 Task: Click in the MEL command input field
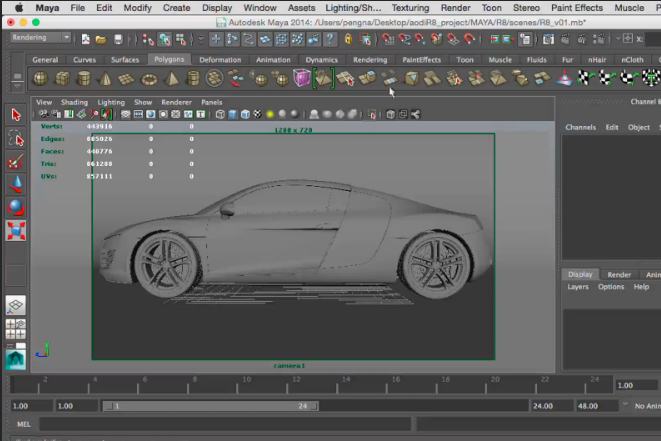225,424
